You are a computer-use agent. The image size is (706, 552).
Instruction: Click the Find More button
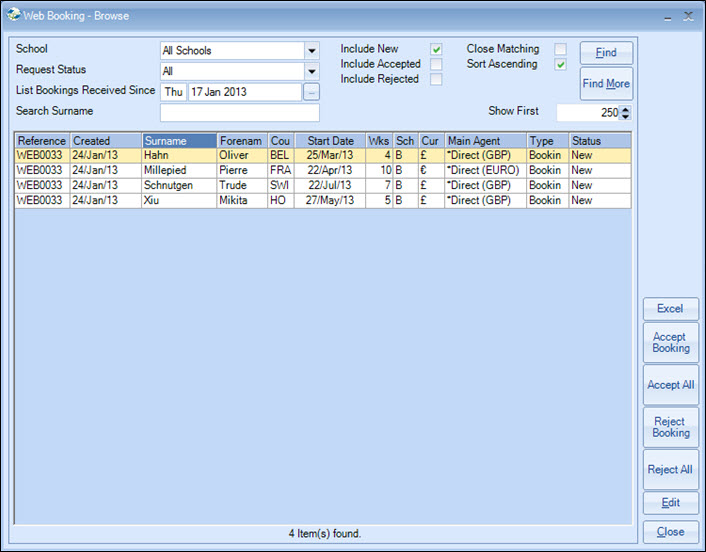606,84
